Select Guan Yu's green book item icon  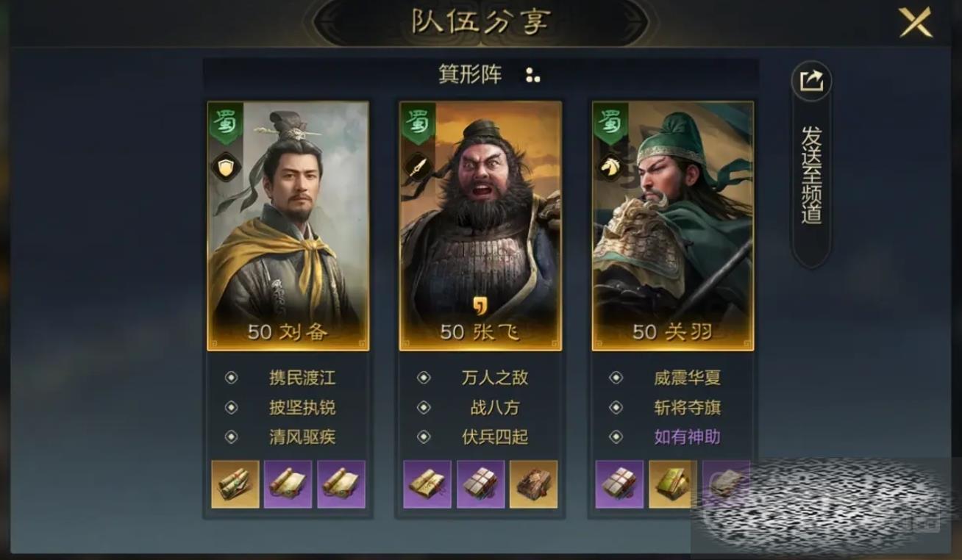pyautogui.click(x=672, y=484)
